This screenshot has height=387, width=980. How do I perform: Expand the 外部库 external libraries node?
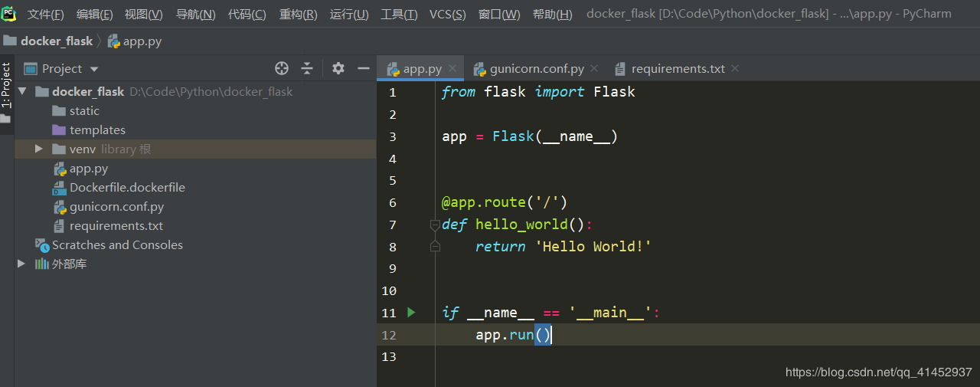[x=21, y=264]
